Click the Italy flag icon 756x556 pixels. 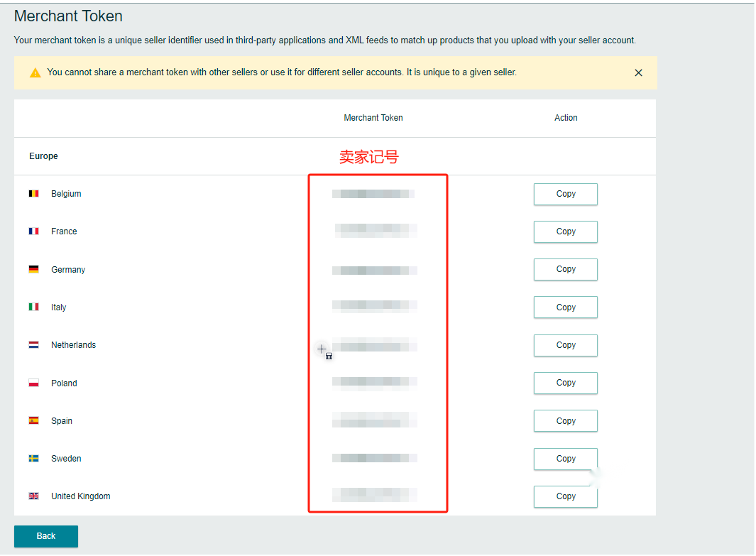coord(34,307)
